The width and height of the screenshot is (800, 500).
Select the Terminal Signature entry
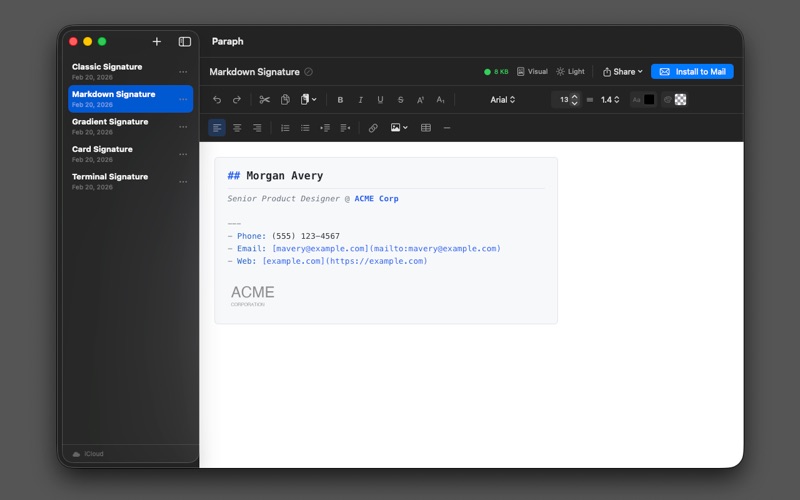pyautogui.click(x=130, y=182)
